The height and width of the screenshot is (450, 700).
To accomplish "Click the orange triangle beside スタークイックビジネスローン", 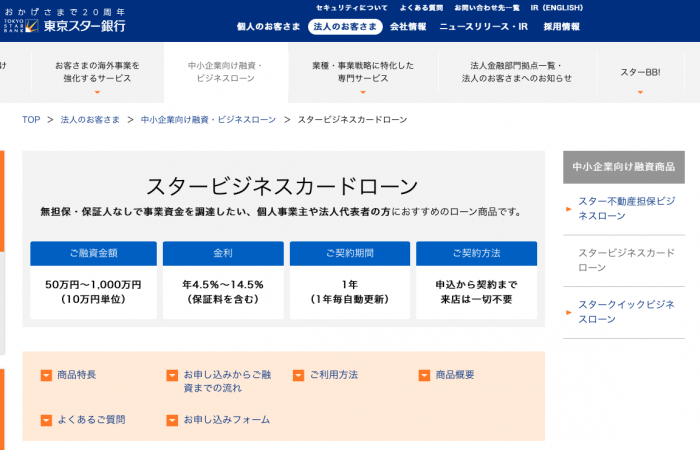I will coord(569,312).
